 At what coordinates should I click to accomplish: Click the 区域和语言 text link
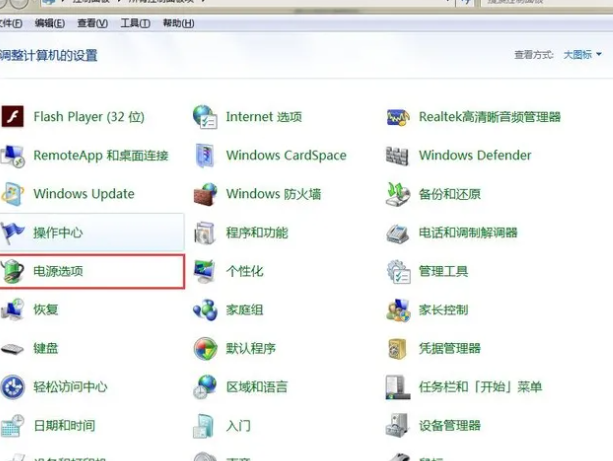tap(257, 387)
